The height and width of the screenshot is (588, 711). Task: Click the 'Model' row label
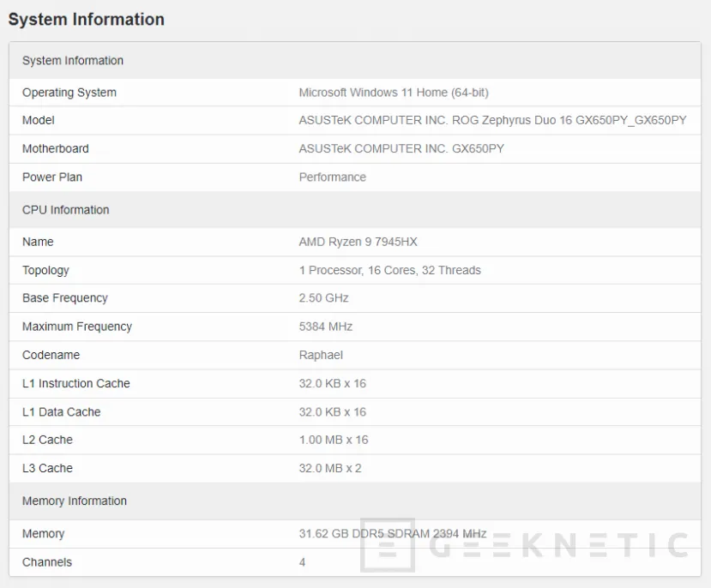pos(38,120)
